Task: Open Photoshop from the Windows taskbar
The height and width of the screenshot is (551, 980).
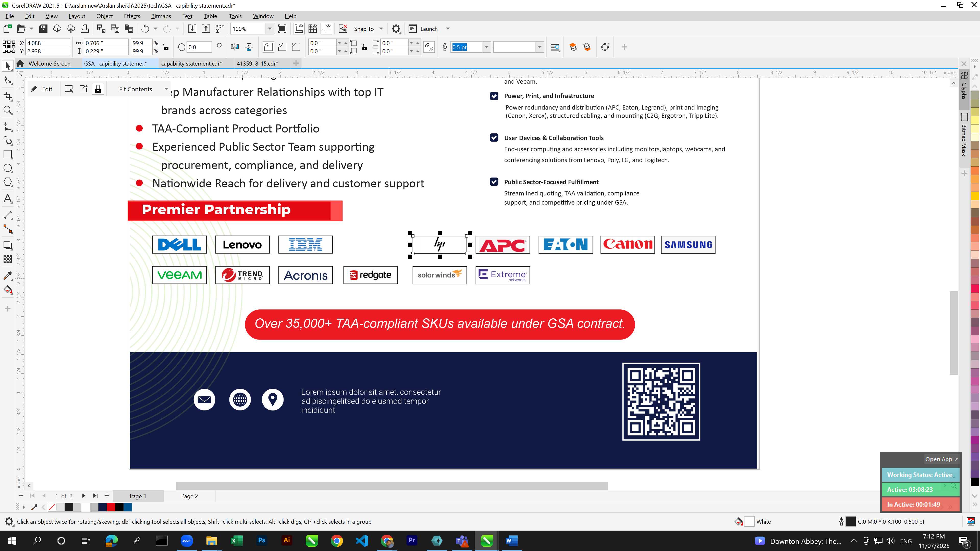Action: click(261, 540)
